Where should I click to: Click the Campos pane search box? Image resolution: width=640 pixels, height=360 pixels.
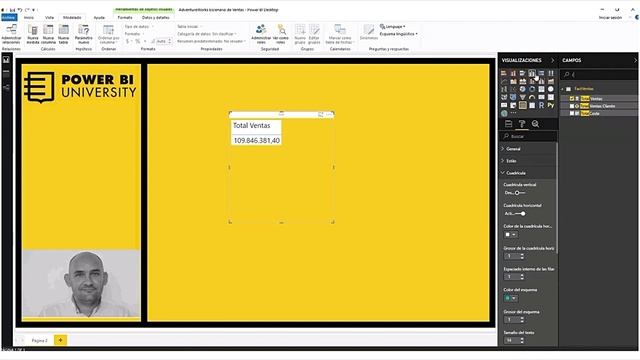(x=599, y=74)
